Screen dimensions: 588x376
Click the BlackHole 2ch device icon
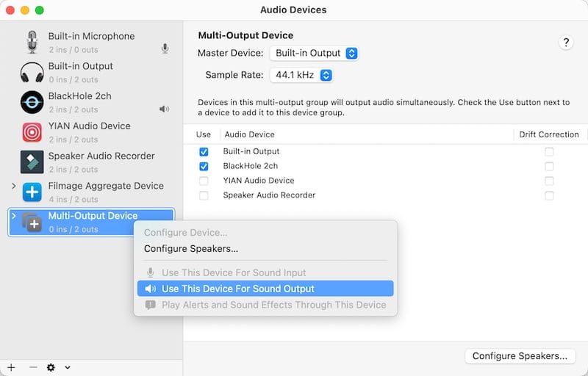pyautogui.click(x=32, y=102)
